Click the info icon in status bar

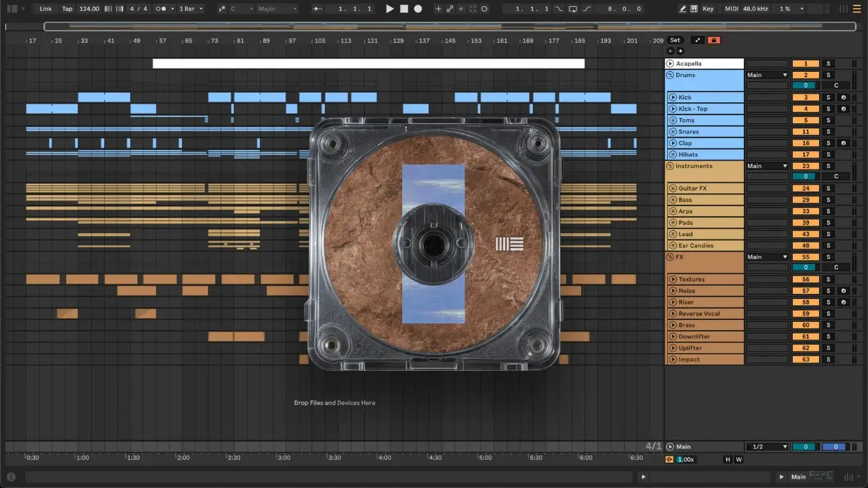(x=11, y=476)
